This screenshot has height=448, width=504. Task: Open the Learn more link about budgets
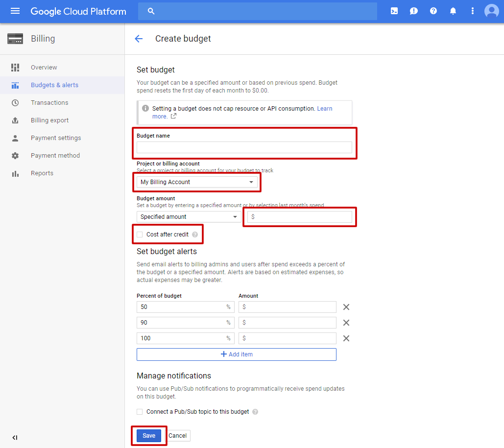[325, 108]
